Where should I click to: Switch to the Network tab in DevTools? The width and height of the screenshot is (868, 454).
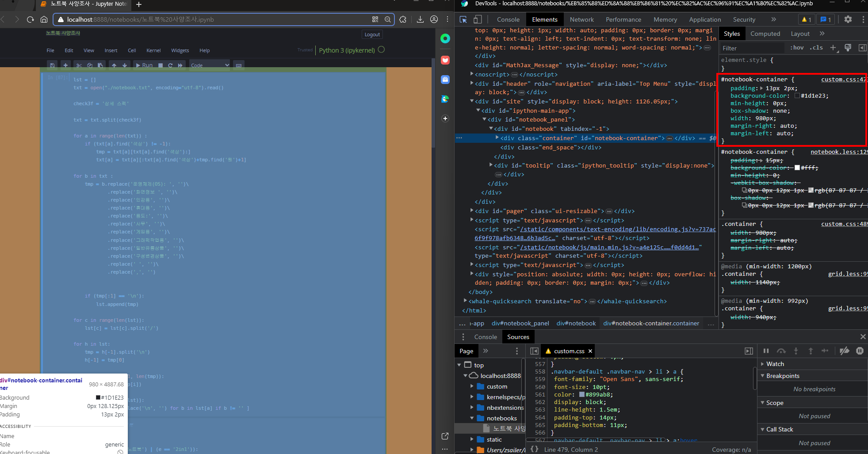tap(581, 19)
